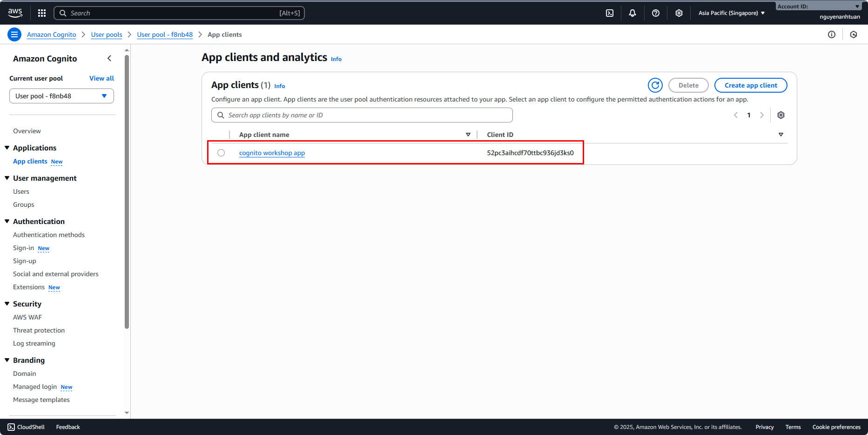Open the Current user pool dropdown
Image resolution: width=868 pixels, height=435 pixels.
61,96
